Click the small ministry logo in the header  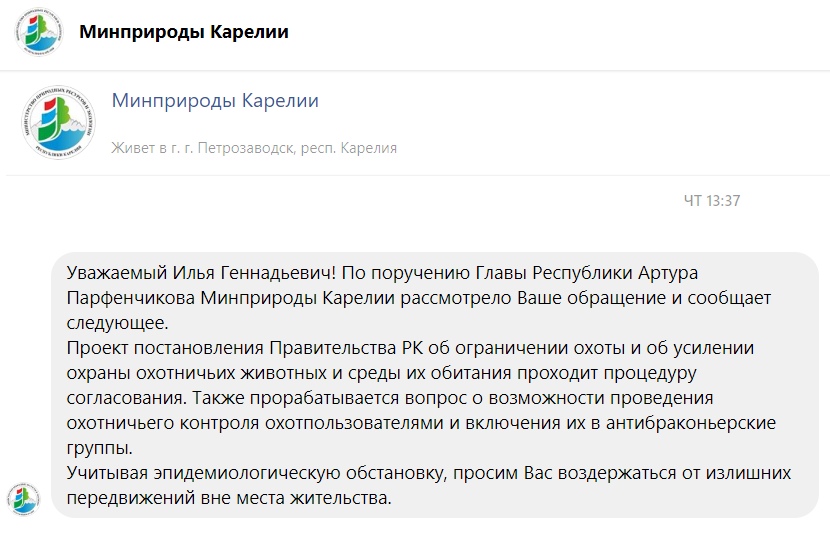[38, 32]
